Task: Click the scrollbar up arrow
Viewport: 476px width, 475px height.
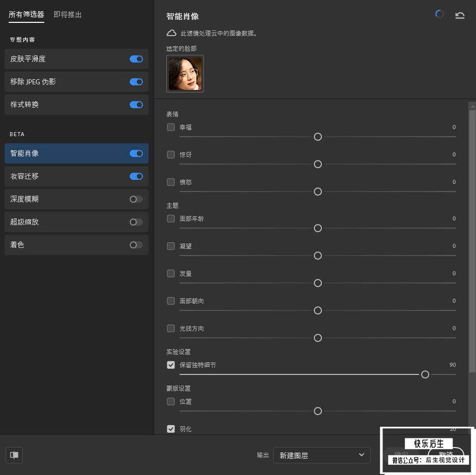Action: coord(472,107)
